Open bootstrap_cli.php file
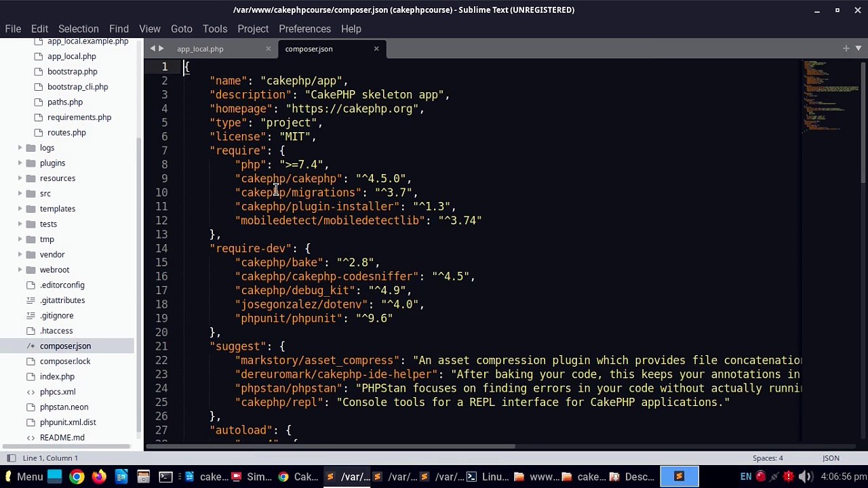Screen dimensions: 868x488 tap(77, 87)
